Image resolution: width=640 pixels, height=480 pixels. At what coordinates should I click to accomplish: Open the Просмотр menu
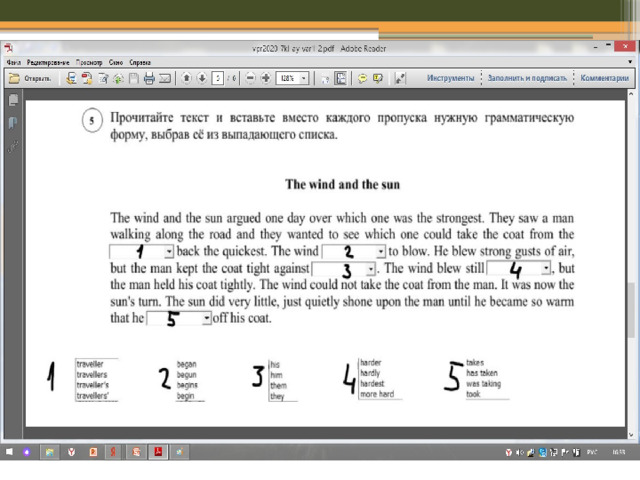click(89, 62)
